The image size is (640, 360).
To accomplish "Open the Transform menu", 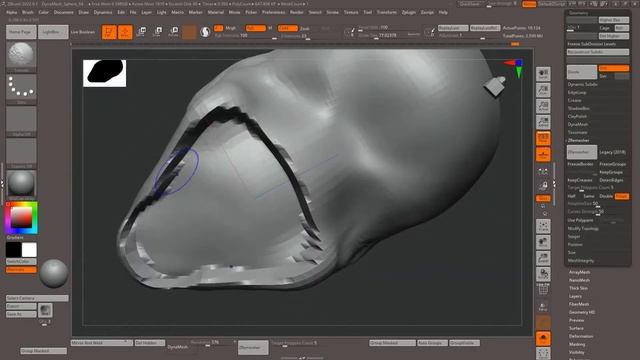I will coord(386,13).
